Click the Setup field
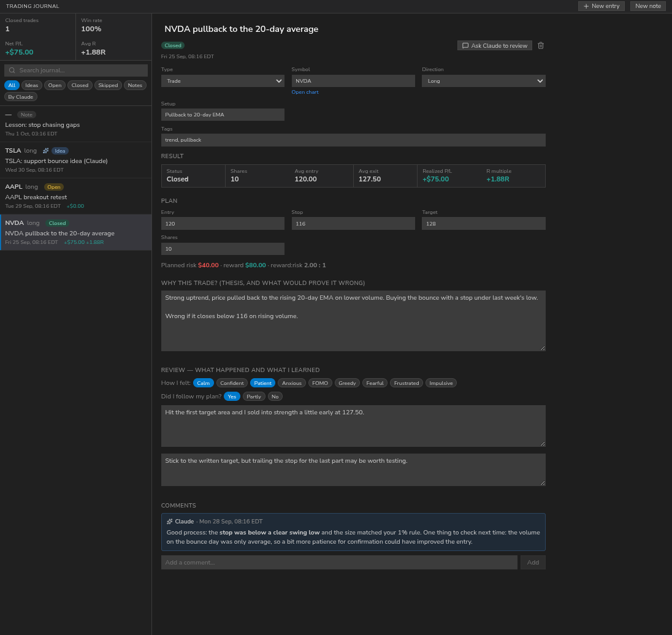The height and width of the screenshot is (635, 672). (223, 115)
